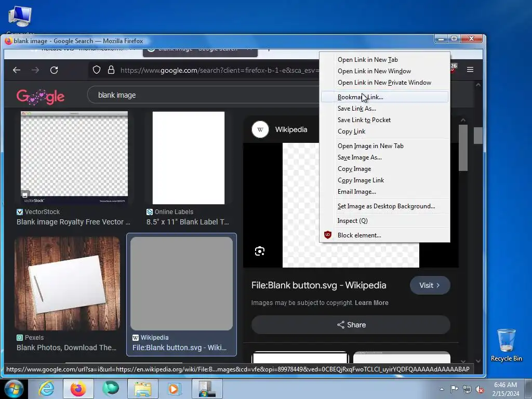Image resolution: width=532 pixels, height=399 pixels.
Task: Show hidden system tray icons
Action: (x=442, y=389)
